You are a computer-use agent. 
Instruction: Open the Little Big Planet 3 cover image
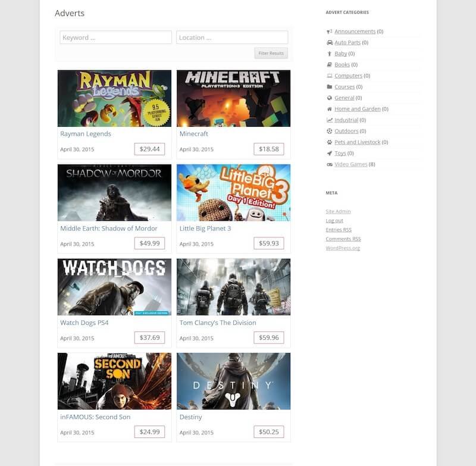233,192
